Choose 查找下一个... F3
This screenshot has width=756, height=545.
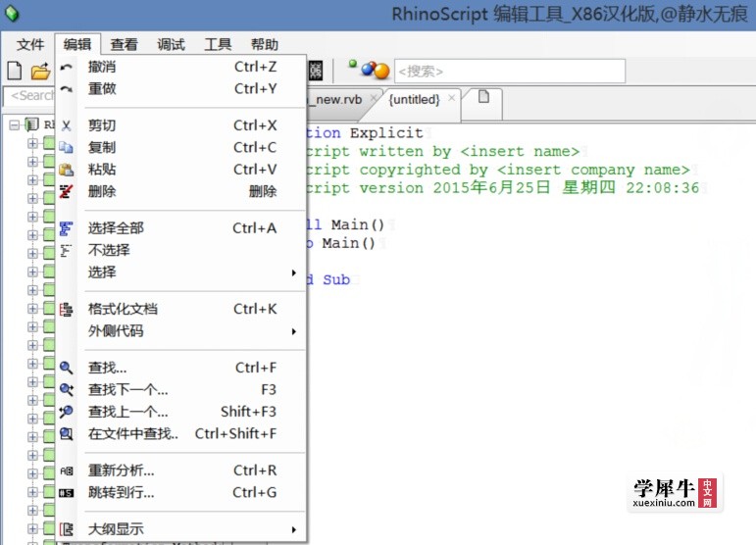pos(181,390)
